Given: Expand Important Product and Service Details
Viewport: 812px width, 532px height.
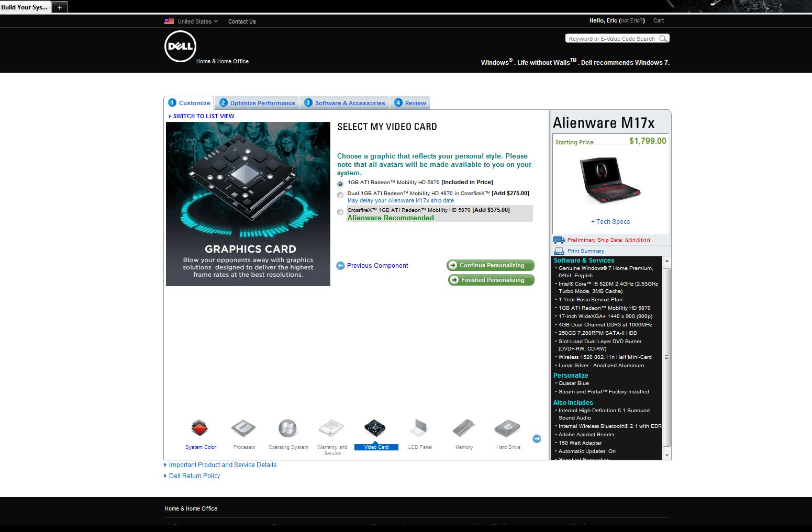Looking at the screenshot, I should [223, 465].
